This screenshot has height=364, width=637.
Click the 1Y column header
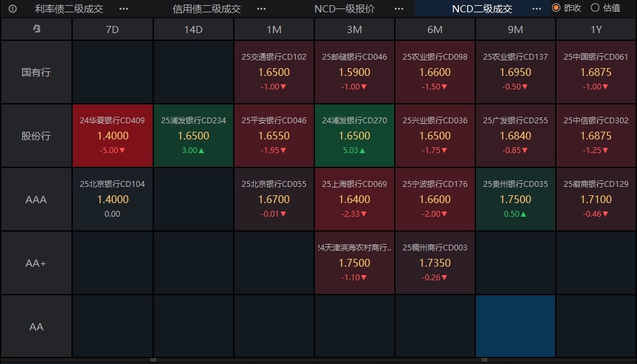click(595, 29)
